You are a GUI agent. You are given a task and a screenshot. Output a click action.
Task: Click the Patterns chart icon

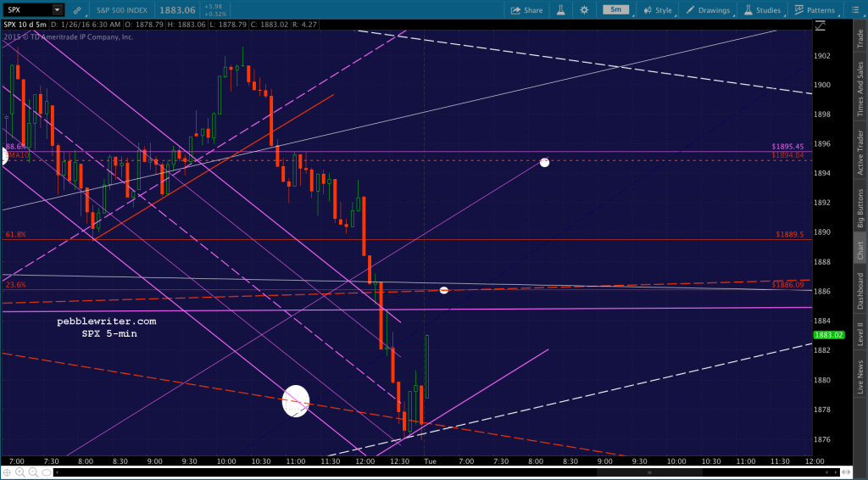[798, 10]
